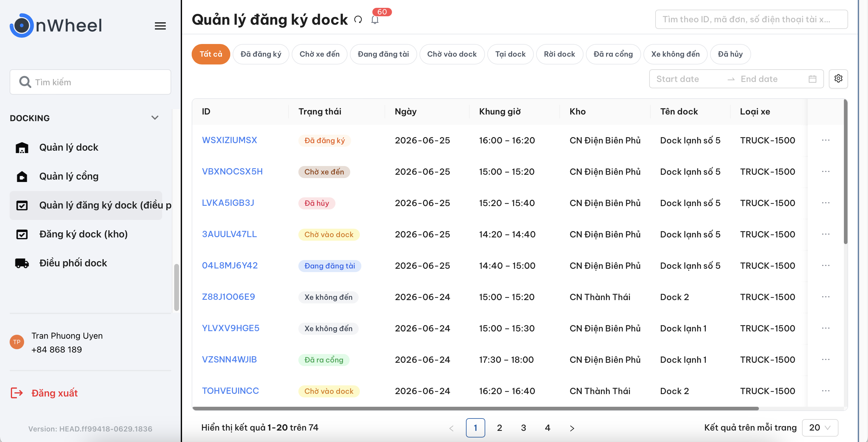Screen dimensions: 868x442
Task: Click the Quản lý cổng gate icon
Action: (22, 176)
